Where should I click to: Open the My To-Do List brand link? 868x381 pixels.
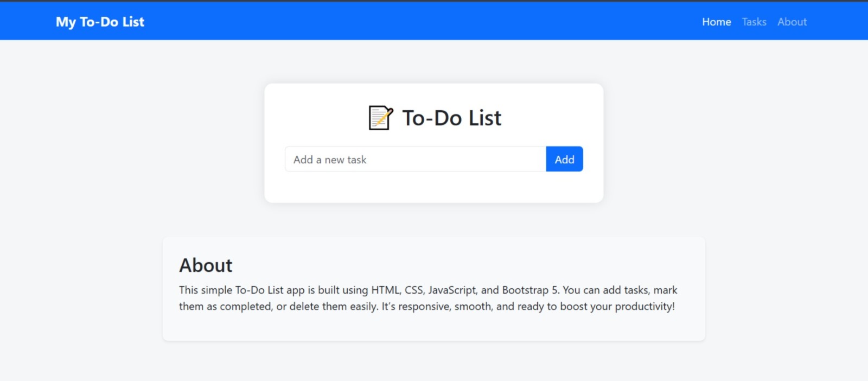100,22
